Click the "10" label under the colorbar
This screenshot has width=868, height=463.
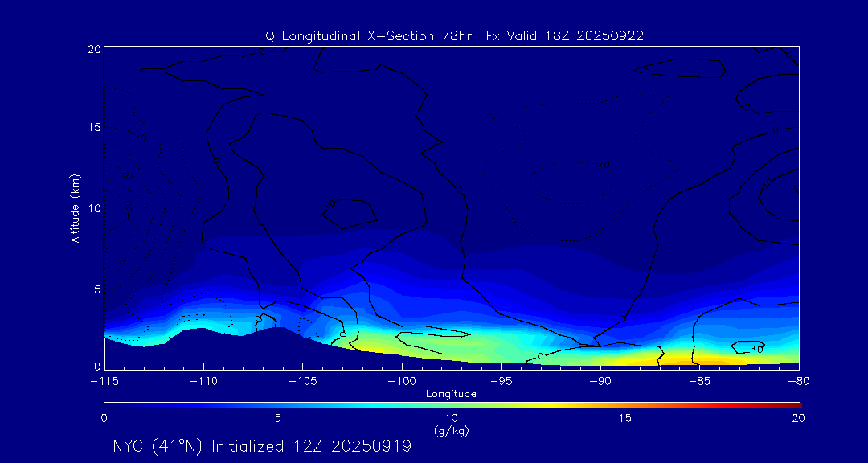pyautogui.click(x=452, y=419)
